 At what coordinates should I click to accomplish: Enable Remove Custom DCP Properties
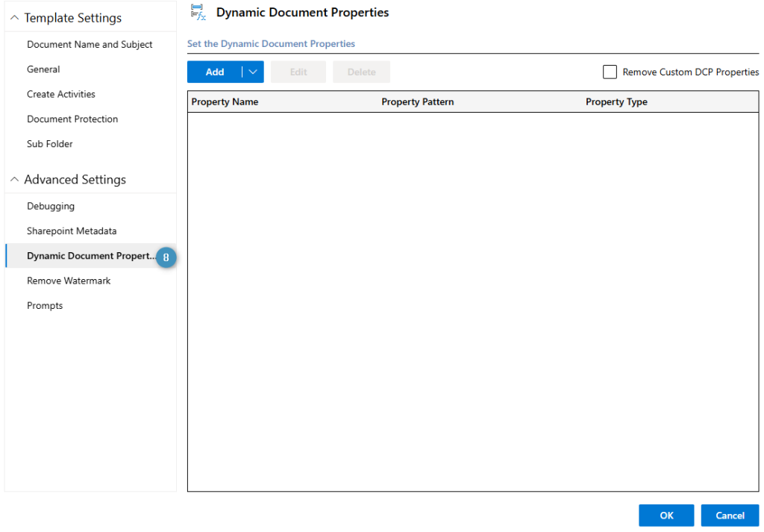pyautogui.click(x=610, y=72)
